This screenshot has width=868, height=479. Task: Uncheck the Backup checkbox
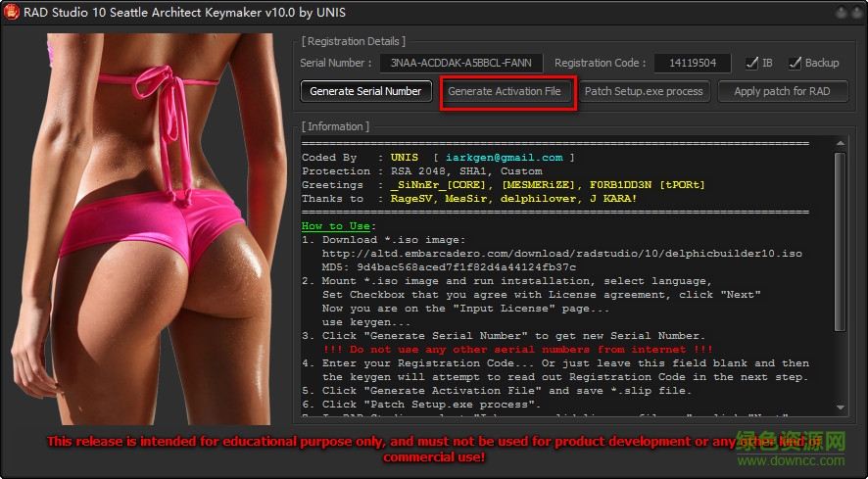(795, 63)
